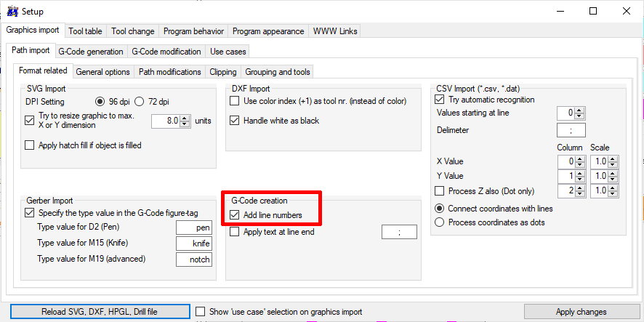The width and height of the screenshot is (644, 322).
Task: Edit the D2 (Pen) type value field
Action: (194, 228)
